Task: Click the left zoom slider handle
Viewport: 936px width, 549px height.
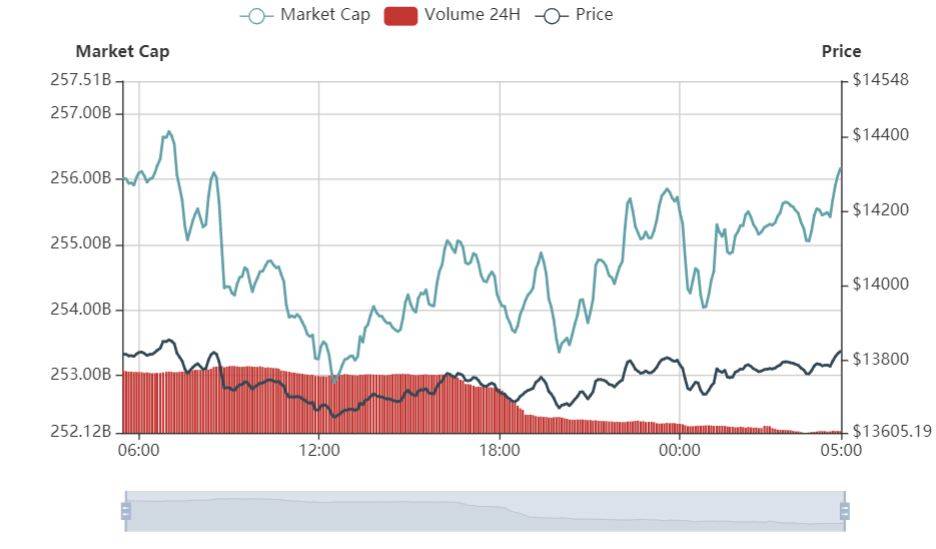Action: pos(126,511)
